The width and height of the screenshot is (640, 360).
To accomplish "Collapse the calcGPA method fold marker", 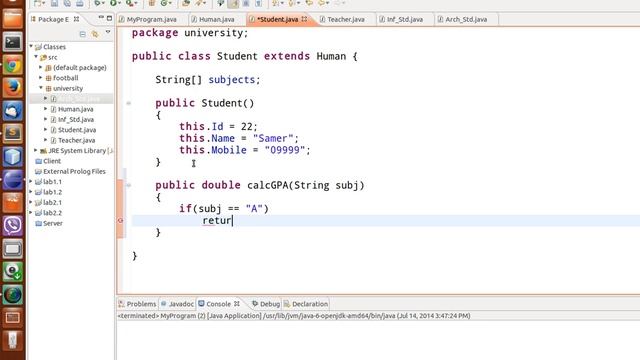I will point(129,185).
